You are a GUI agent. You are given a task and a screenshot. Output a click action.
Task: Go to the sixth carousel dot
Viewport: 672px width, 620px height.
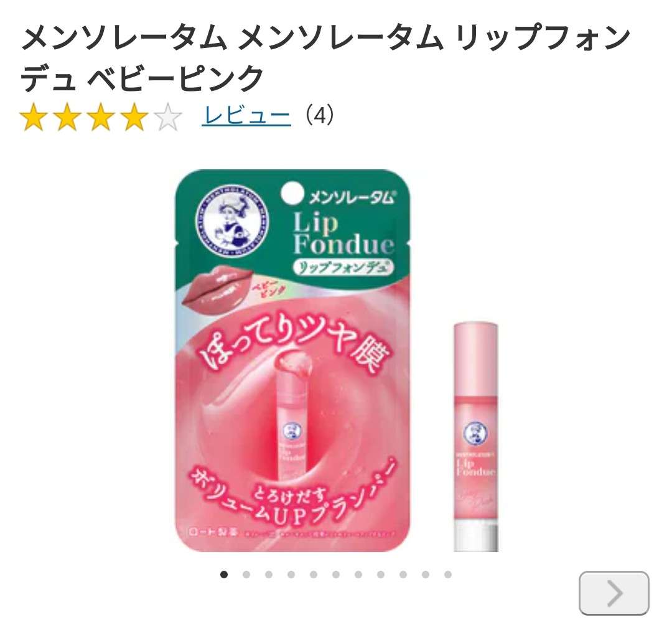(x=336, y=575)
